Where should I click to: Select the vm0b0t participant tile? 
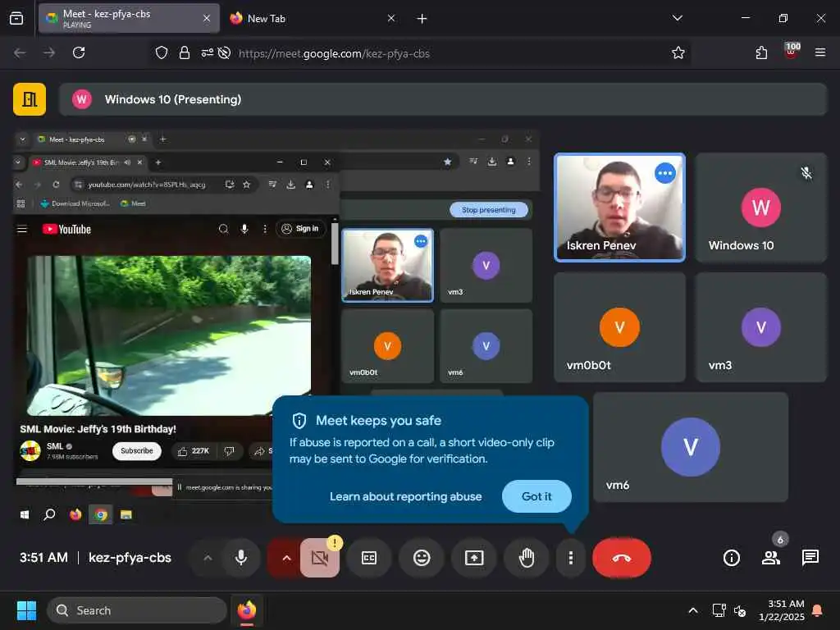coord(619,327)
